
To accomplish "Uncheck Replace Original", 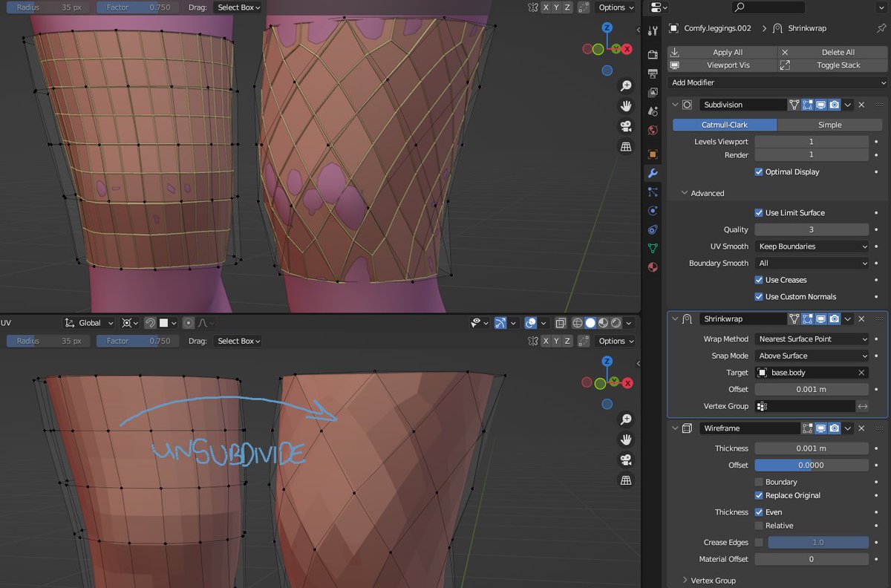I will pyautogui.click(x=759, y=495).
